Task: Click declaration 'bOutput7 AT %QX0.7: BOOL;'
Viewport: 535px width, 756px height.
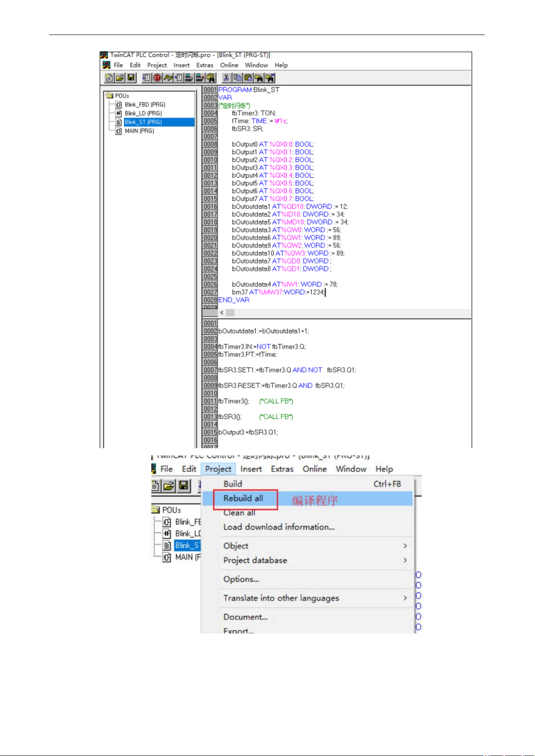Action: click(x=273, y=199)
